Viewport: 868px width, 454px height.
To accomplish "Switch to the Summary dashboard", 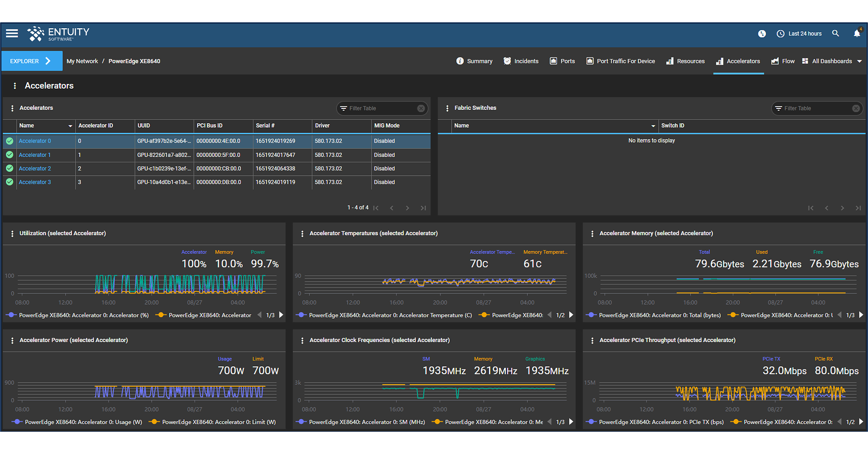I will click(x=474, y=61).
